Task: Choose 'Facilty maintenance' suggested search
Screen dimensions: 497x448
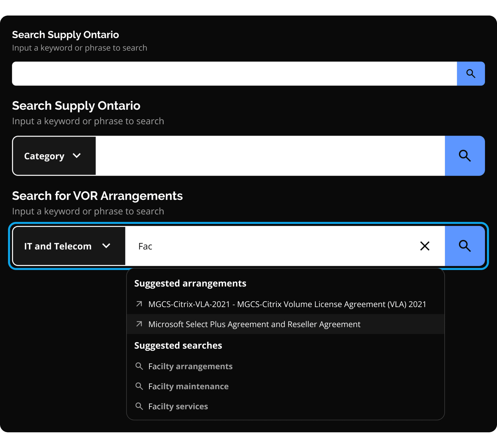Action: (188, 386)
